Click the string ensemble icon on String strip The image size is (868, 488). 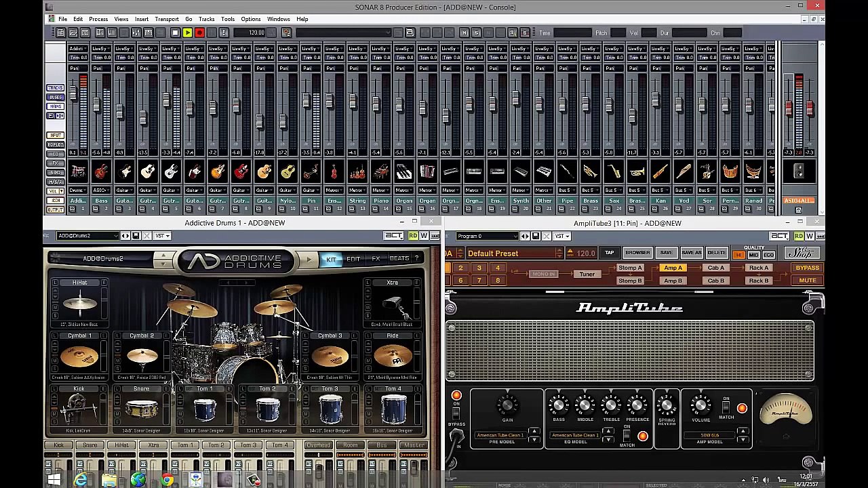[357, 171]
